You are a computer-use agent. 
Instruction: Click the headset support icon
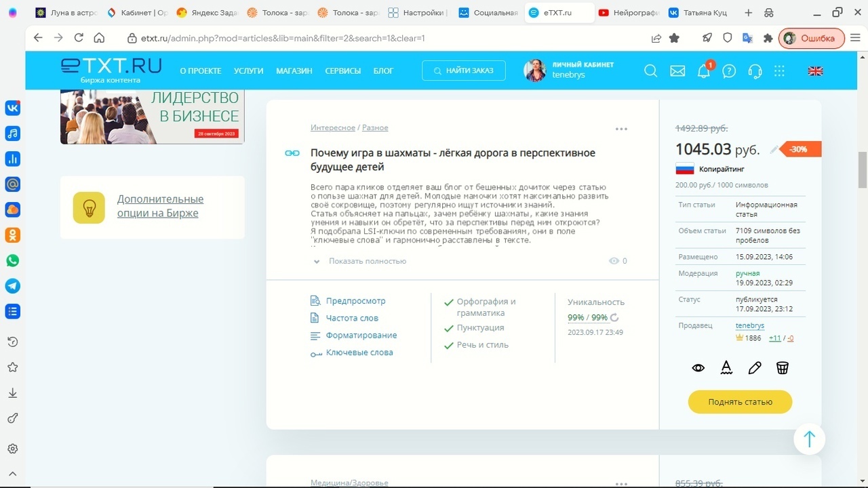click(755, 70)
